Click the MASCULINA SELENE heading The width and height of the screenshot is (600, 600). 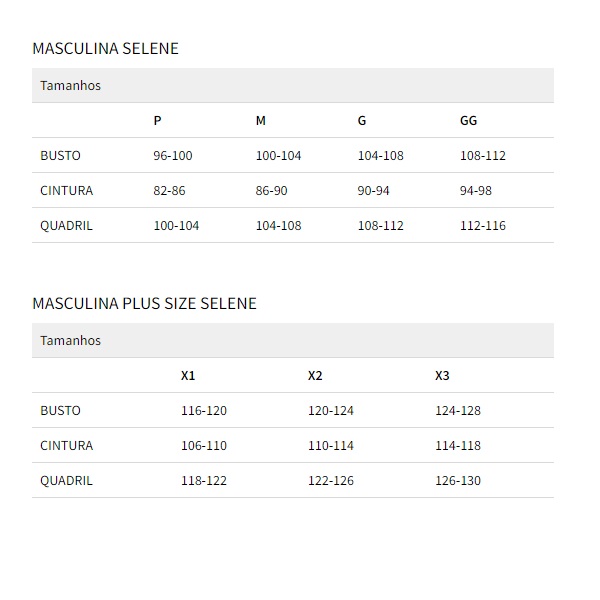[105, 48]
